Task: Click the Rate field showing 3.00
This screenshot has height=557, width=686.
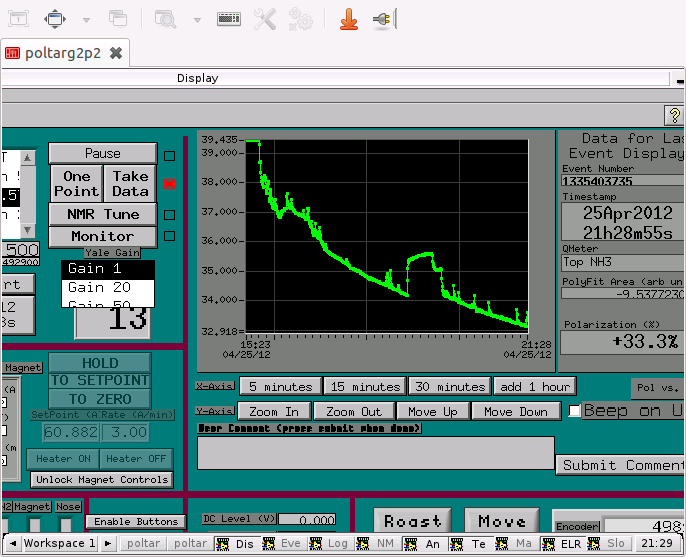Action: (x=126, y=432)
